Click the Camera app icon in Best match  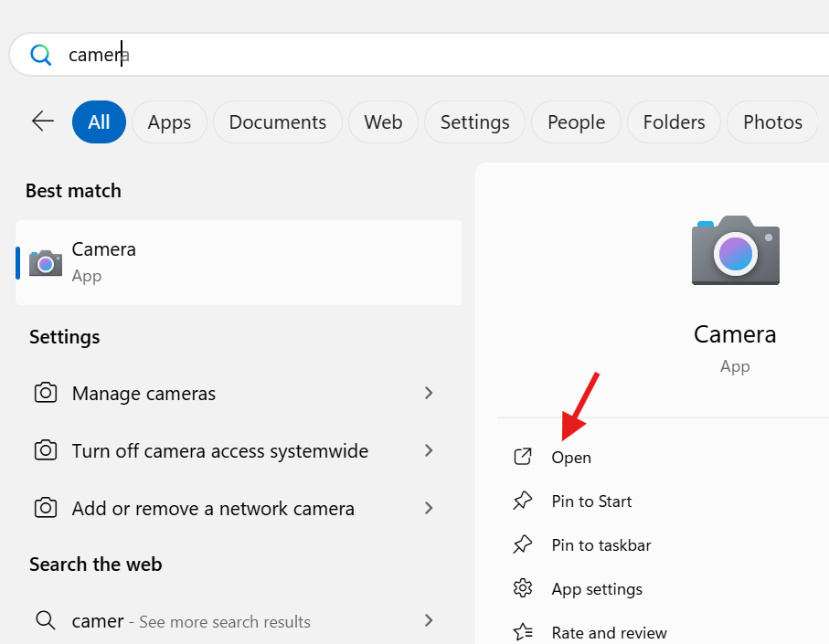pyautogui.click(x=45, y=262)
